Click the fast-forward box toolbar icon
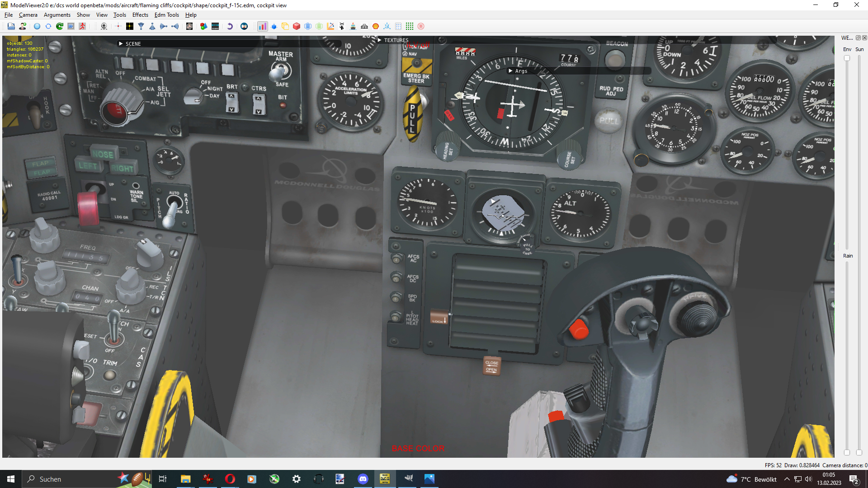The width and height of the screenshot is (868, 488). click(x=71, y=26)
